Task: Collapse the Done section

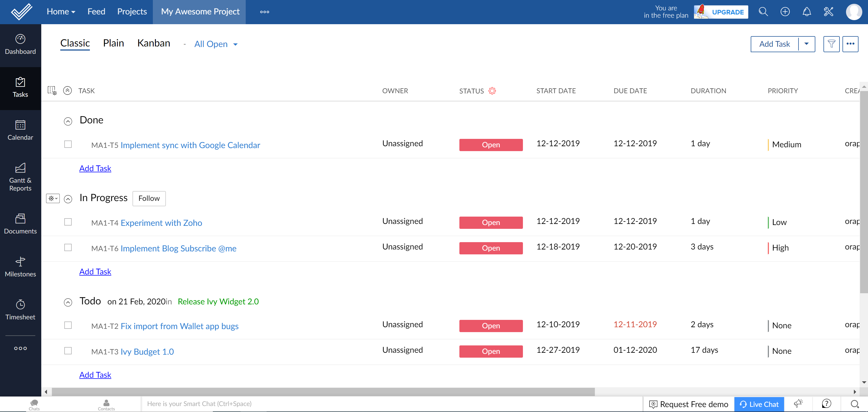Action: pyautogui.click(x=68, y=121)
